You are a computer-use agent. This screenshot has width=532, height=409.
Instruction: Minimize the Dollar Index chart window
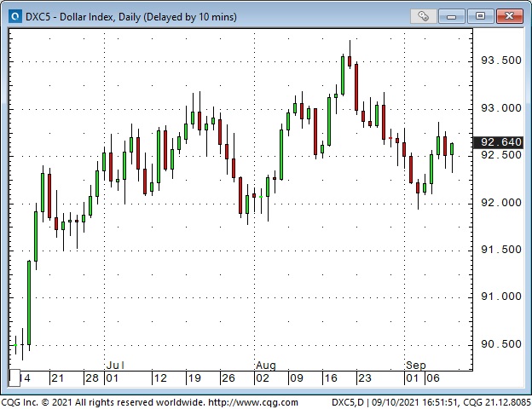tap(452, 16)
